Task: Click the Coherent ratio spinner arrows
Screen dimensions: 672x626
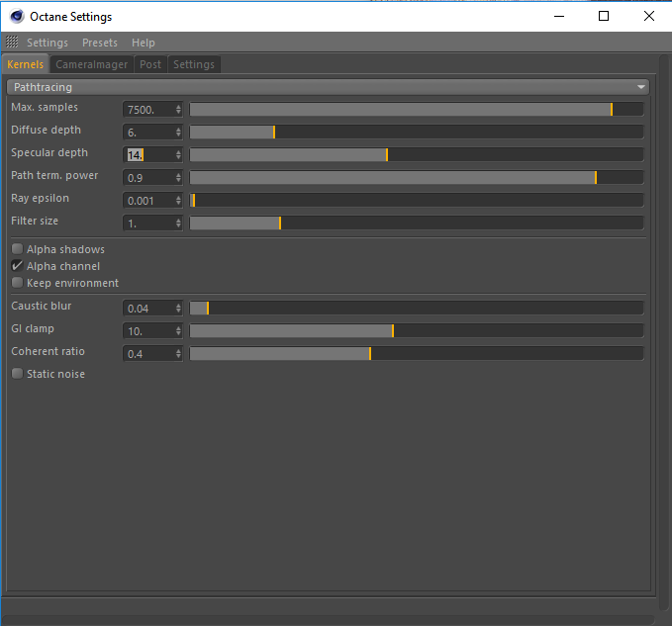Action: pos(178,354)
